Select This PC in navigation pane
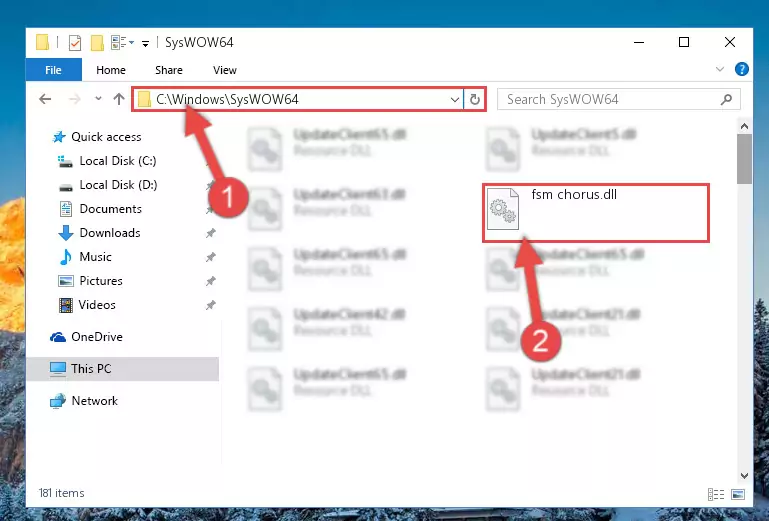Image resolution: width=769 pixels, height=521 pixels. pos(123,369)
